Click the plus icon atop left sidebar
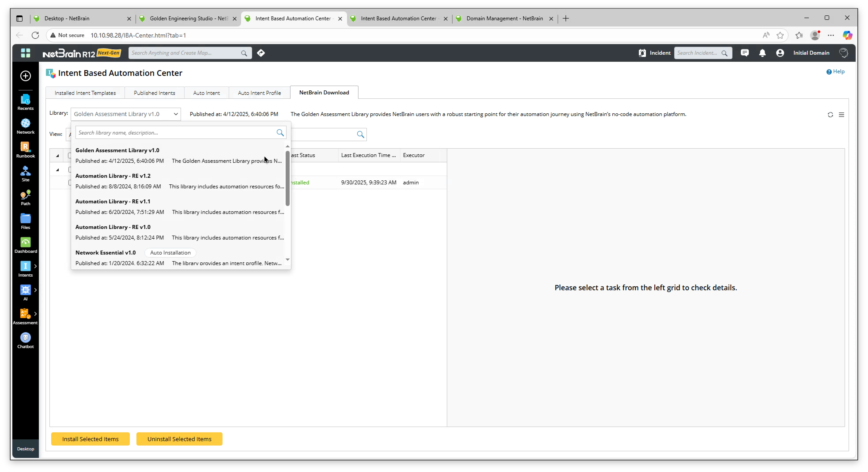Image resolution: width=868 pixels, height=472 pixels. [x=25, y=76]
